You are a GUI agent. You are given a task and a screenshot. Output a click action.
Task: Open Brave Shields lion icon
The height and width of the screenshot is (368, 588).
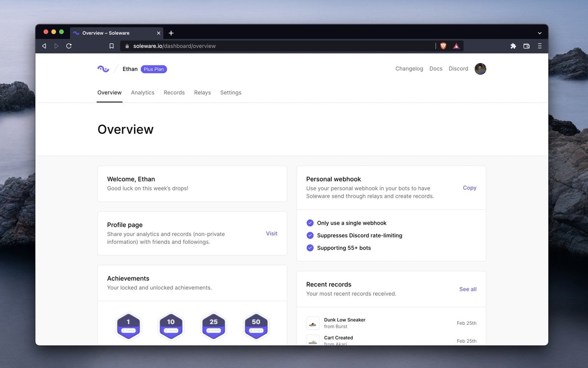coord(443,46)
